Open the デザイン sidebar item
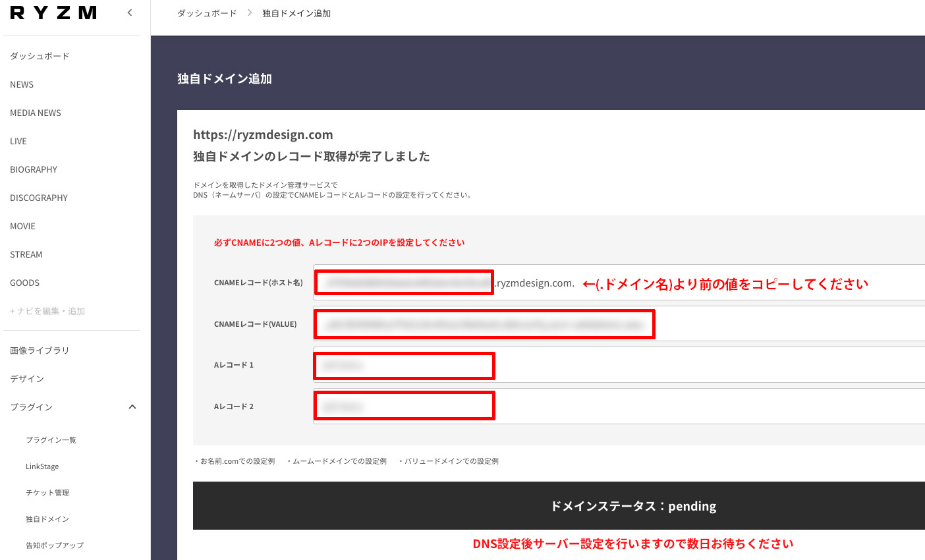Image resolution: width=925 pixels, height=560 pixels. [27, 379]
